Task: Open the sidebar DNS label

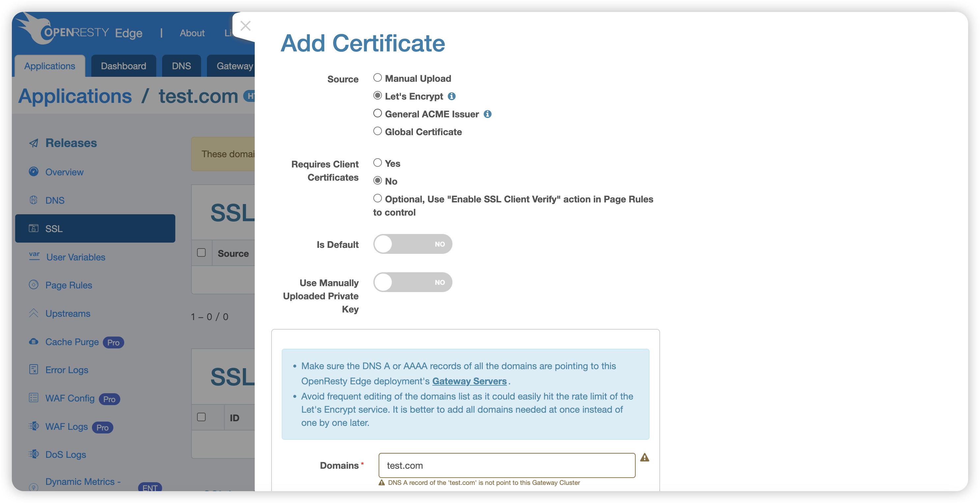Action: click(55, 200)
